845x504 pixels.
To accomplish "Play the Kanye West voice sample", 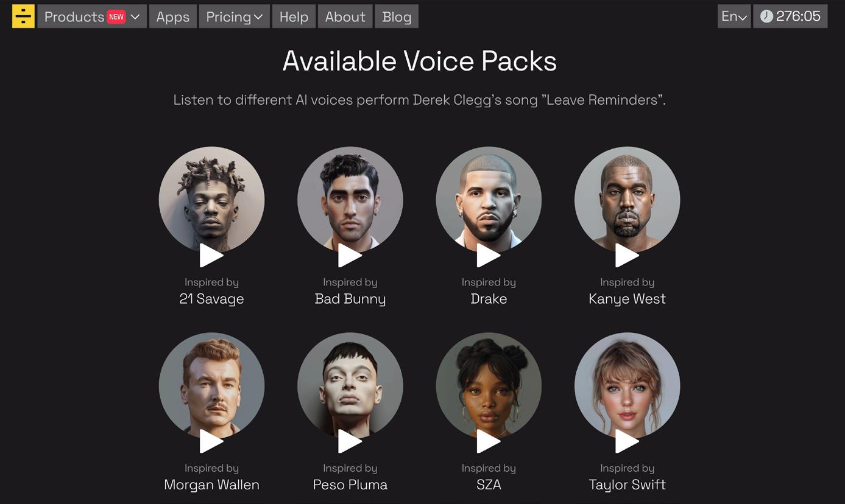I will tap(627, 256).
